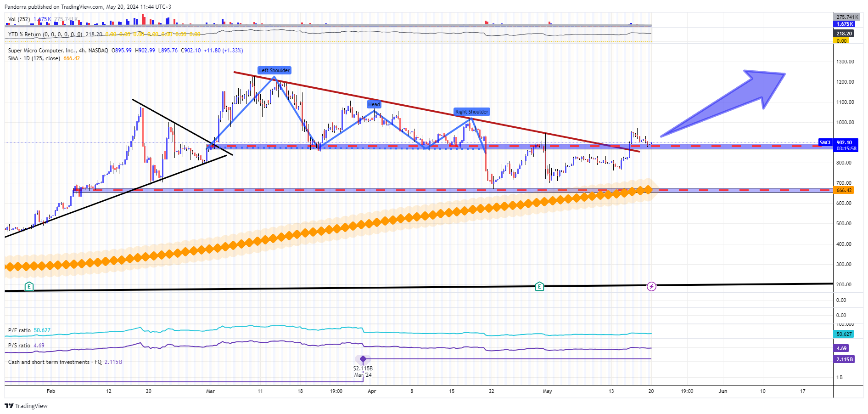This screenshot has width=868, height=414.
Task: Click the 4.69 P/S axis tag
Action: [x=841, y=348]
